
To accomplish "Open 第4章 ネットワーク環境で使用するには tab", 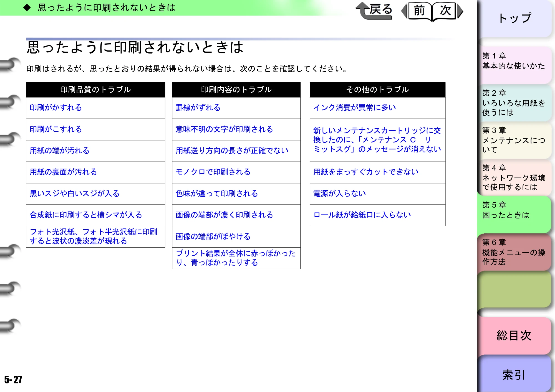I will [x=515, y=177].
